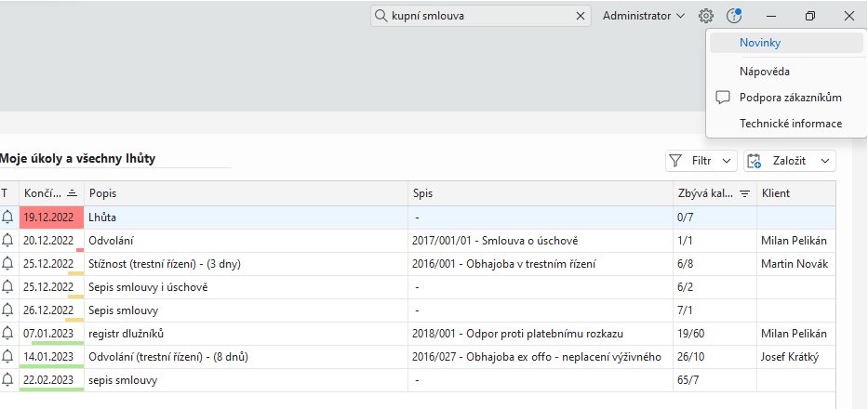
Task: Click the info icon with notification dot
Action: 734,16
